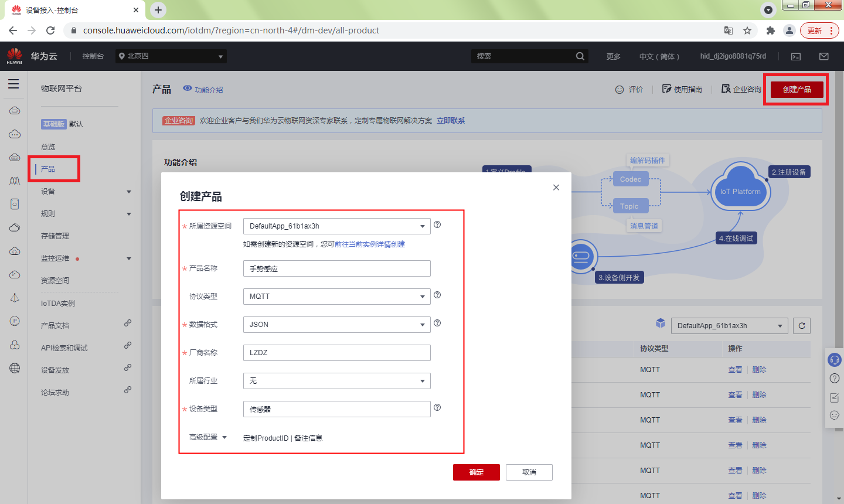
Task: Bookmark this page with the star icon
Action: pyautogui.click(x=747, y=30)
